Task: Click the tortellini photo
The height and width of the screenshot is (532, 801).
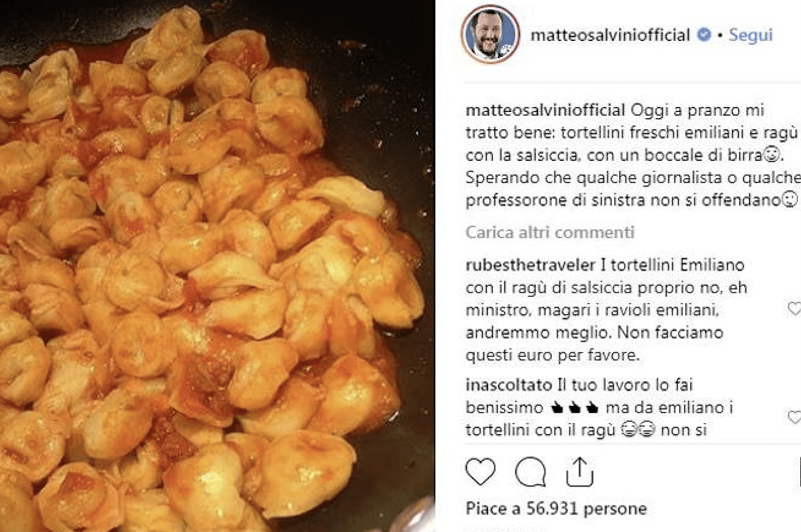Action: [x=217, y=266]
